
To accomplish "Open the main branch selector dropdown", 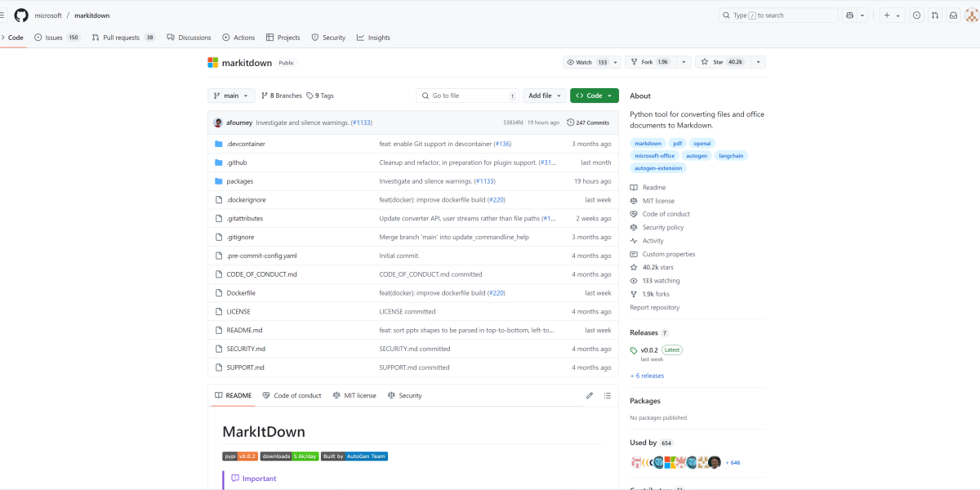I will click(x=232, y=96).
